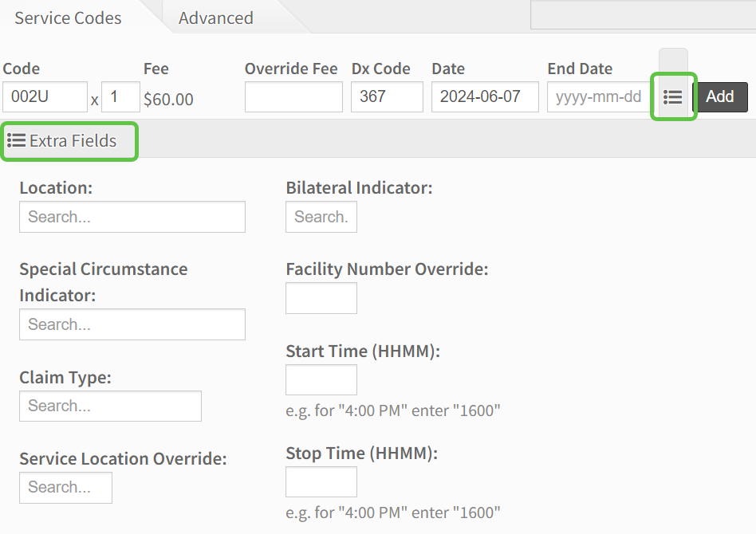Viewport: 756px width, 534px height.
Task: Open the Special Circumstance Indicator search box
Action: pyautogui.click(x=132, y=324)
